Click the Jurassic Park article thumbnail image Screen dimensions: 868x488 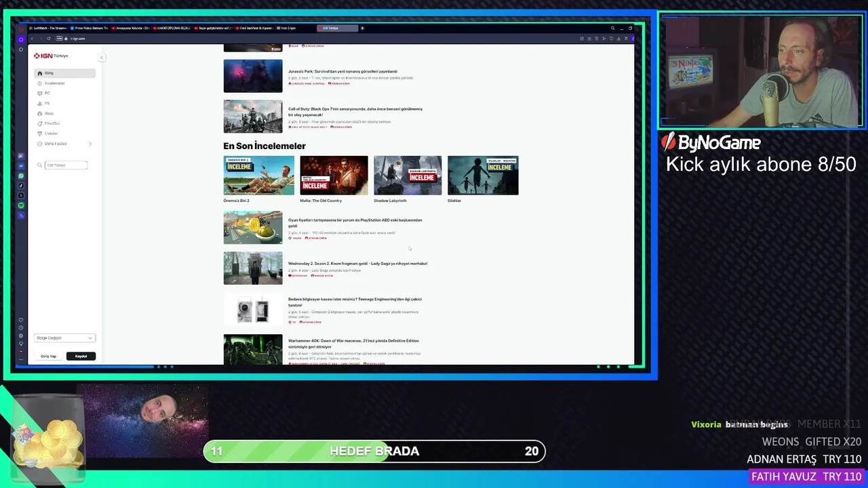point(253,76)
